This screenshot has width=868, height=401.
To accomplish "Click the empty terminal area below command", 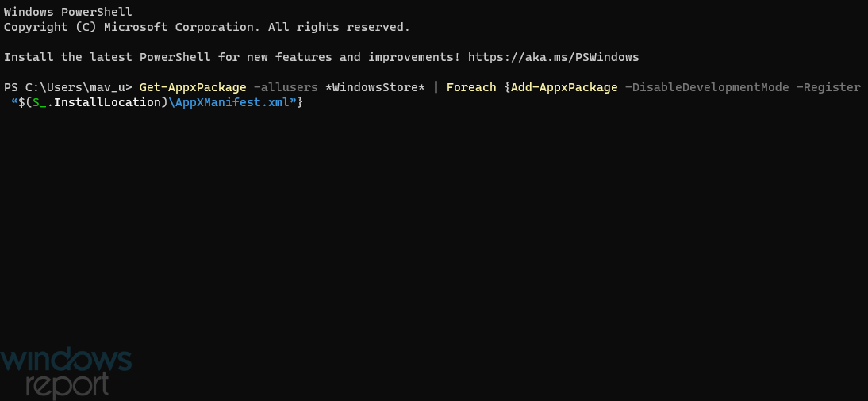I will (x=434, y=232).
